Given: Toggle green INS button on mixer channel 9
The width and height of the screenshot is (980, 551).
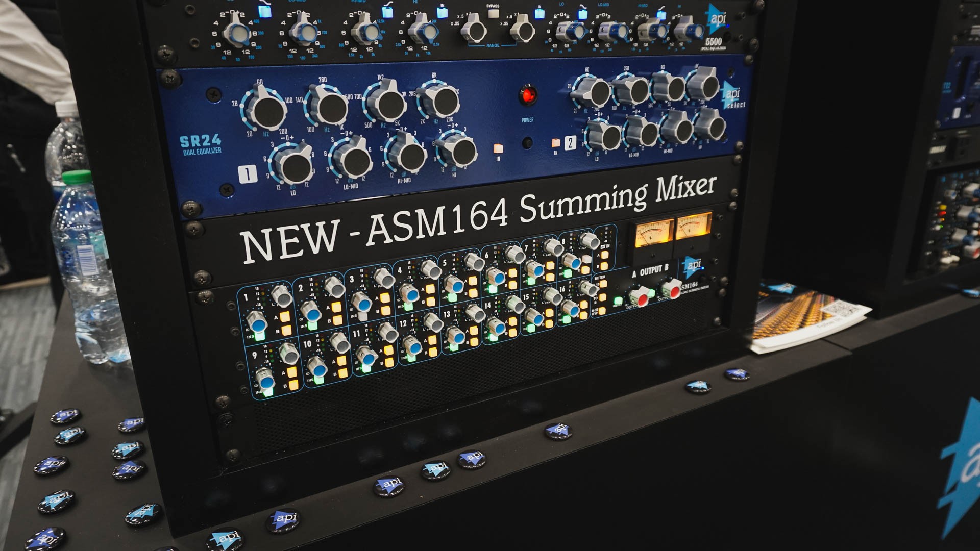Looking at the screenshot, I should (x=267, y=392).
